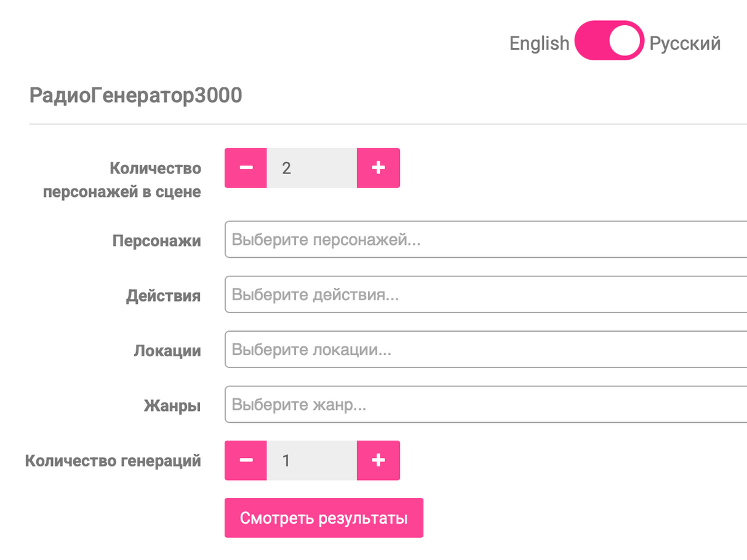Click the English label near the toggle
747x560 pixels.
pos(539,42)
